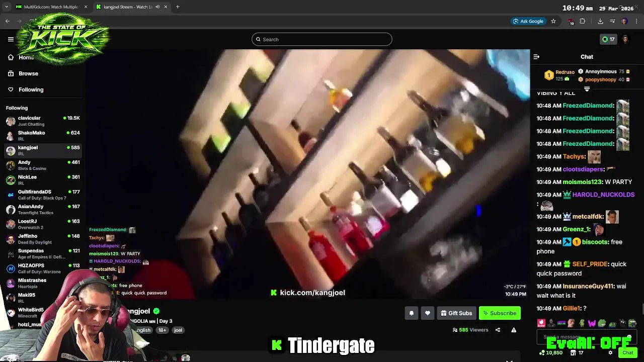Click clootsdiapers' name in chat
644x362 pixels.
click(x=583, y=169)
